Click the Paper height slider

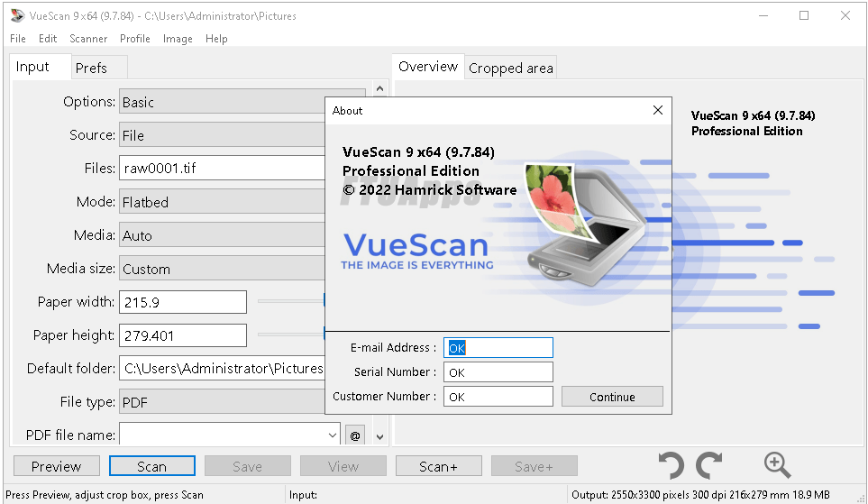[291, 334]
